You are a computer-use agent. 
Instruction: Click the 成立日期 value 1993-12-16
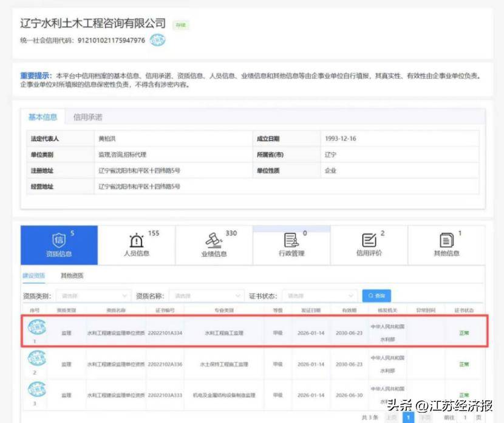(x=341, y=139)
